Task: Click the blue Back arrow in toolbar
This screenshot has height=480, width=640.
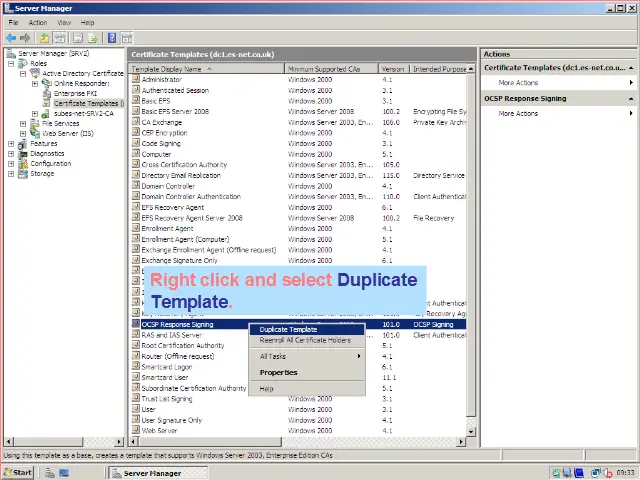Action: coord(11,38)
